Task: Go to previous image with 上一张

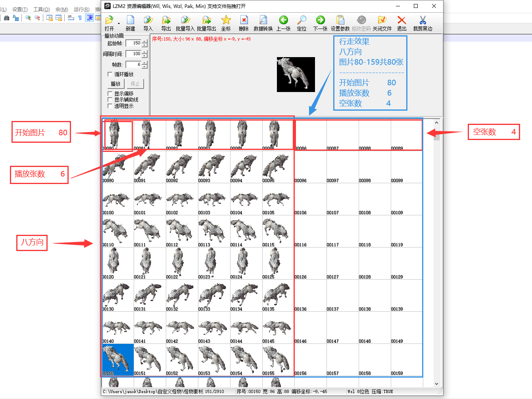Action: tap(283, 20)
